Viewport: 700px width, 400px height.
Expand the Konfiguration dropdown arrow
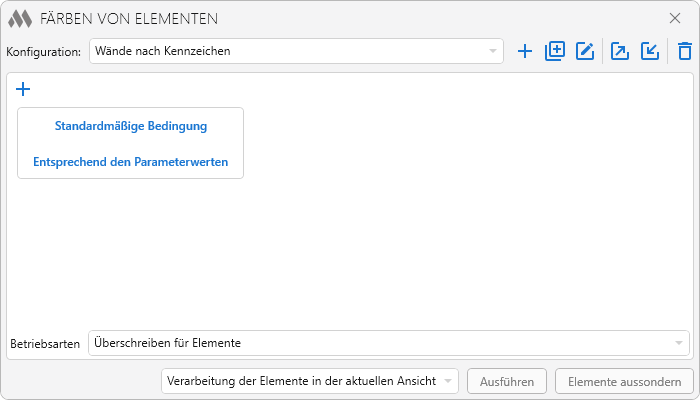pos(493,51)
